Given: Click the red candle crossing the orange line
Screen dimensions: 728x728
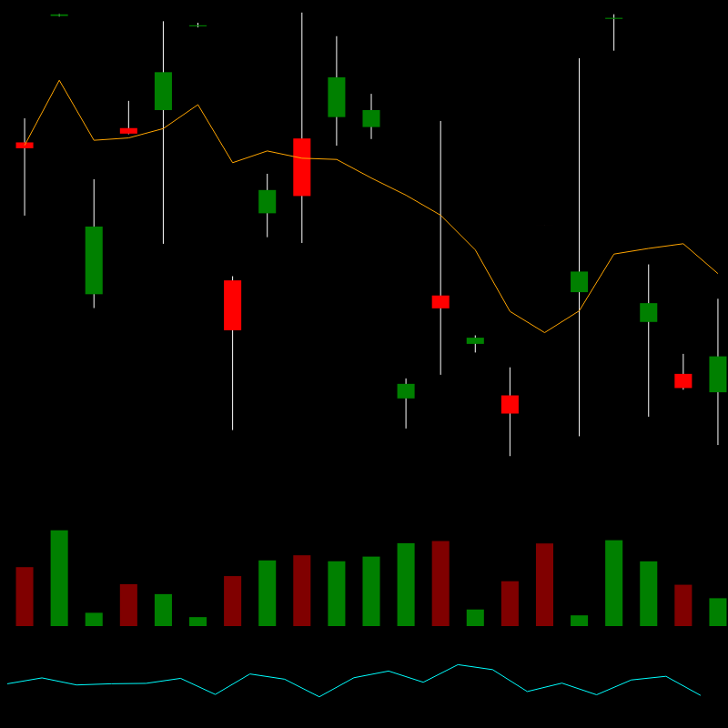Looking at the screenshot, I should coord(302,167).
